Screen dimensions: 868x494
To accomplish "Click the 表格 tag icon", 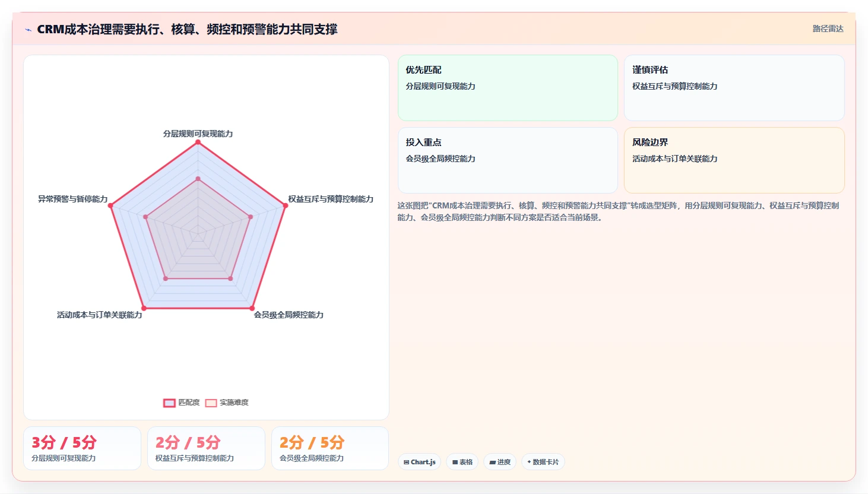I will pos(455,462).
